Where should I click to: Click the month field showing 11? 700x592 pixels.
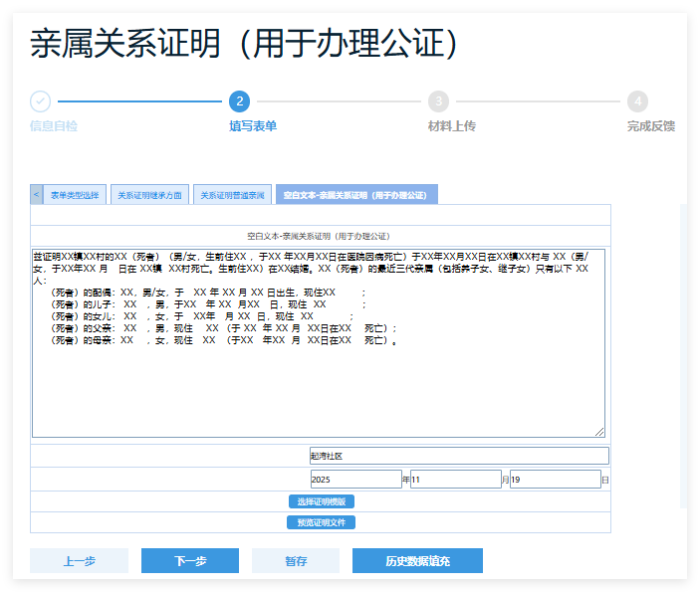pyautogui.click(x=455, y=479)
